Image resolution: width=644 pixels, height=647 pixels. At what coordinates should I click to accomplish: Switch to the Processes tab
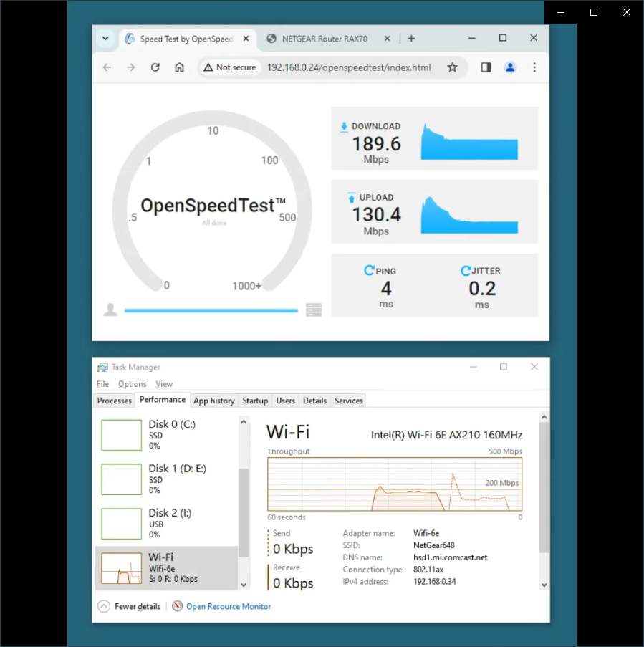click(115, 401)
